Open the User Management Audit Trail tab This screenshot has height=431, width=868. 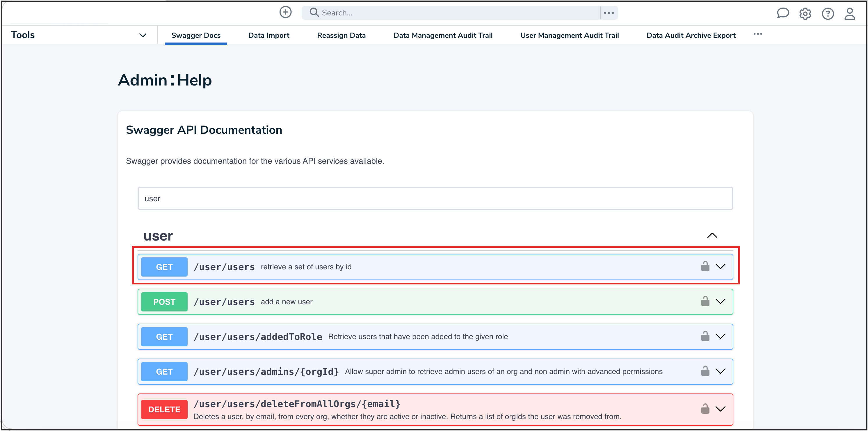point(570,35)
